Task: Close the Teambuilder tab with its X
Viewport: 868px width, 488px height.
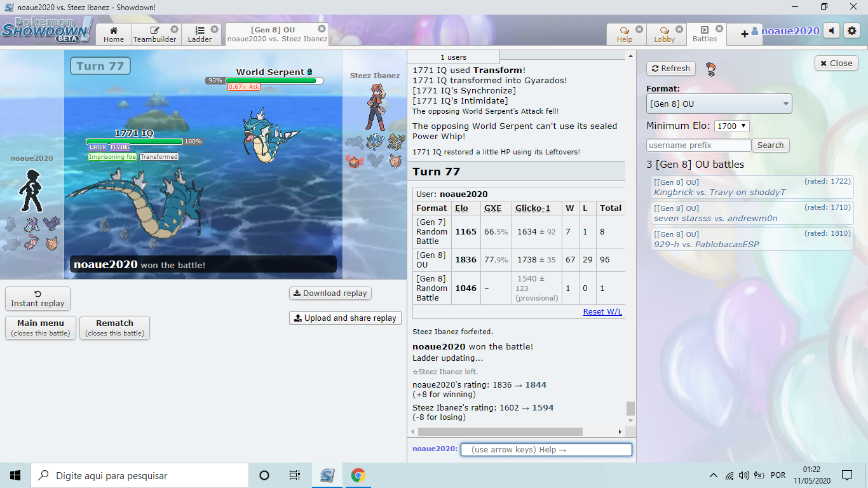Action: click(x=174, y=29)
